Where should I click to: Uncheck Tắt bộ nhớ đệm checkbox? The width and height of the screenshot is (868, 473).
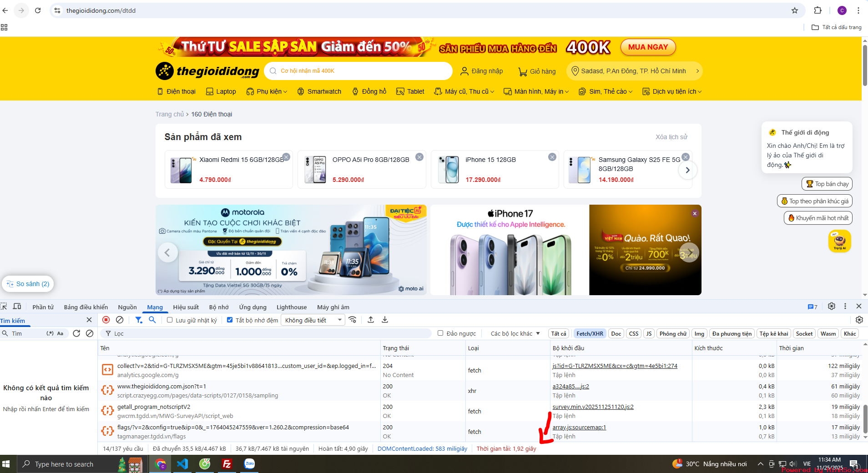click(230, 320)
